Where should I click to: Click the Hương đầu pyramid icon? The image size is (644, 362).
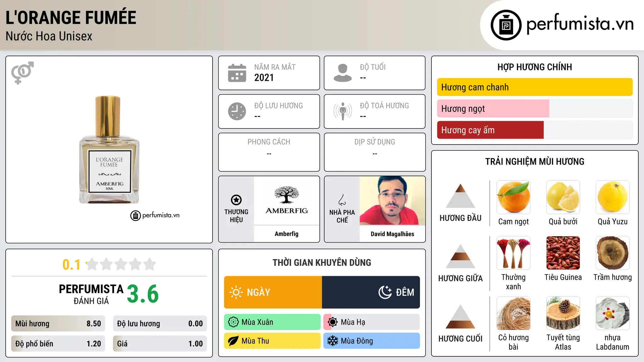pyautogui.click(x=460, y=196)
